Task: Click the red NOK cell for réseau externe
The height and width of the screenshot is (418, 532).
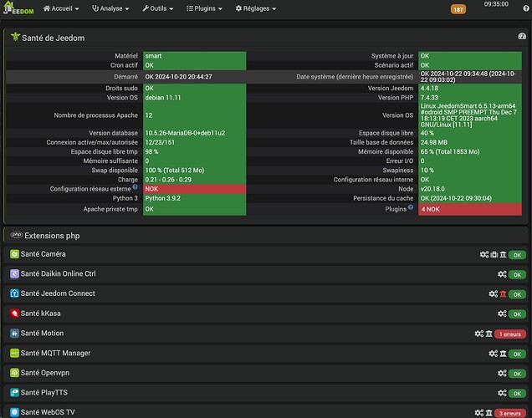Action: (x=194, y=189)
